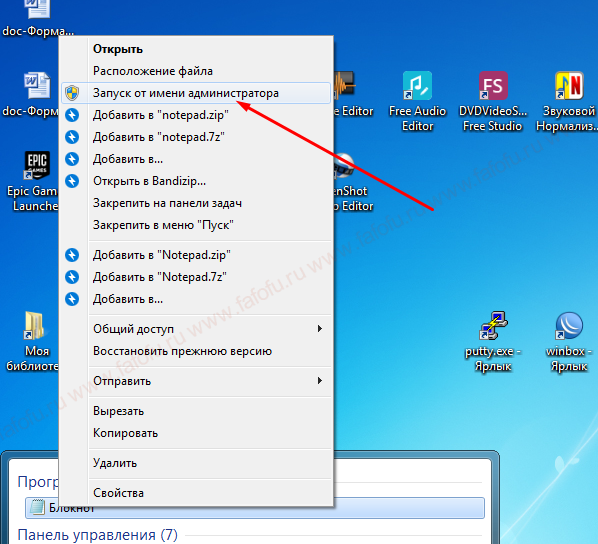Image resolution: width=598 pixels, height=544 pixels.
Task: Expand the Общий доступ submenu arrow
Action: pyautogui.click(x=320, y=328)
